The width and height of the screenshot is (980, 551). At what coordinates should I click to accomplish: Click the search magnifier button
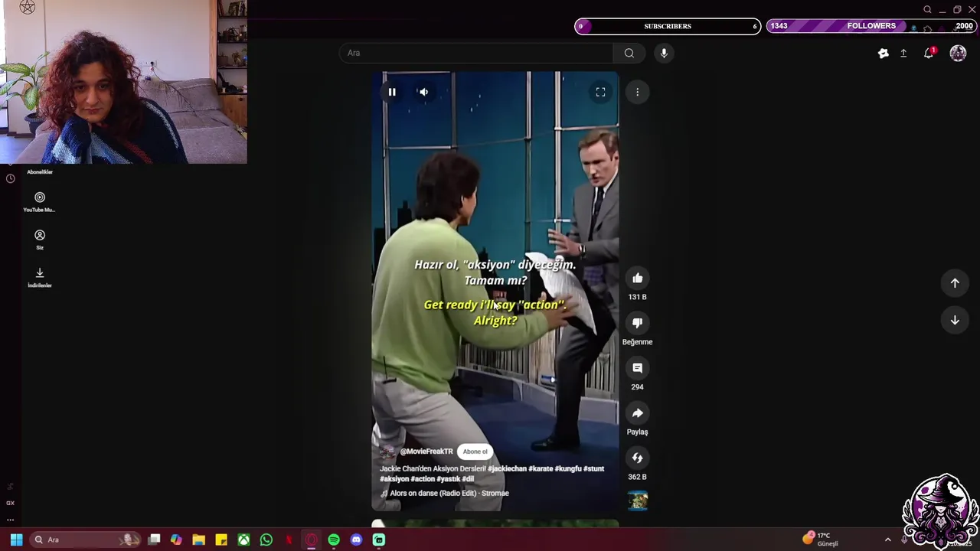point(629,53)
